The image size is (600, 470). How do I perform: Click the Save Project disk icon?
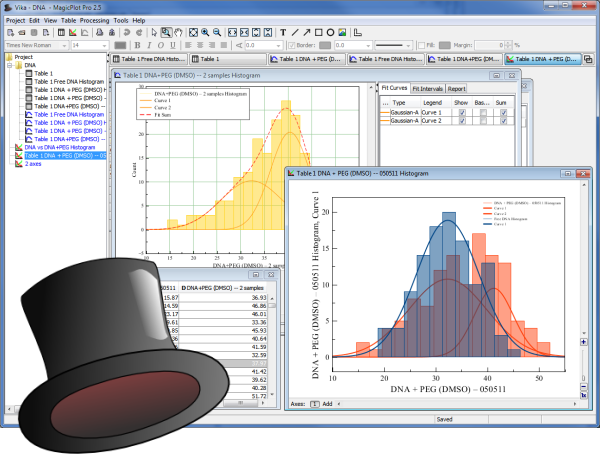pos(34,33)
